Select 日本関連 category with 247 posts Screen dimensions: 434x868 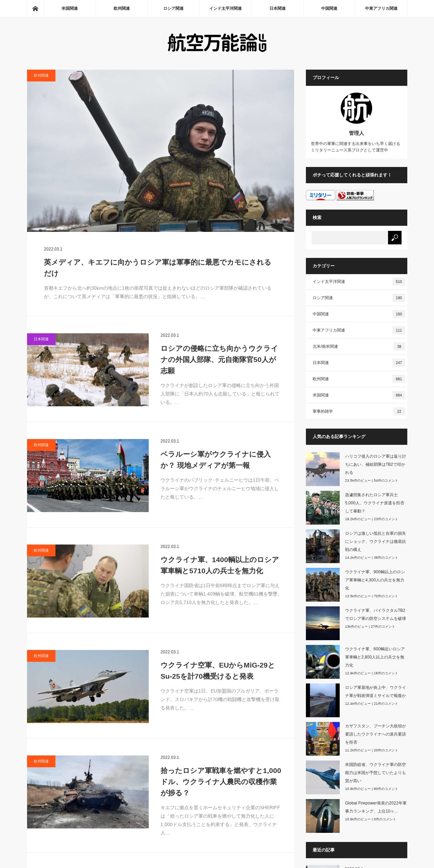tap(356, 363)
